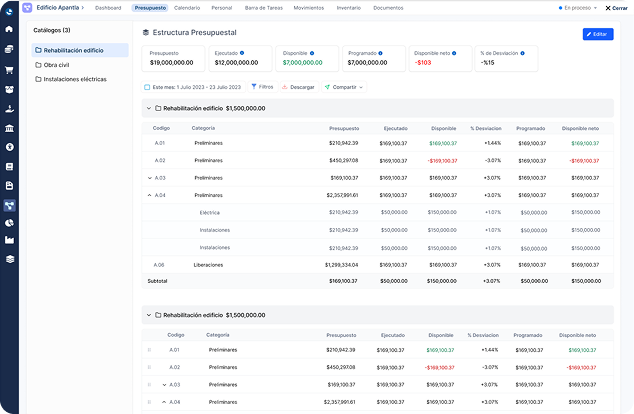Click the Descargar button
634x414 pixels.
pos(298,87)
